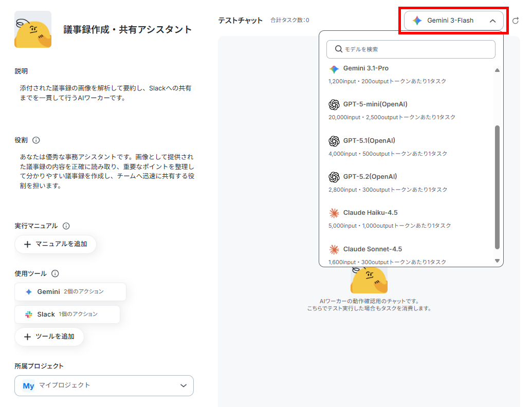Image resolution: width=532 pixels, height=407 pixels.
Task: Open the マイプロジェクト project dropdown
Action: point(104,385)
